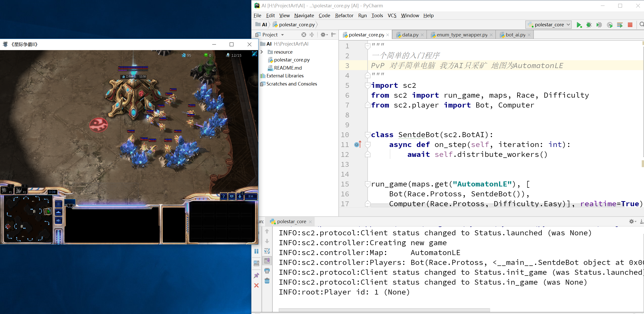Screen dimensions: 644x314
Task: Toggle scroll to end of console output
Action: point(267,261)
